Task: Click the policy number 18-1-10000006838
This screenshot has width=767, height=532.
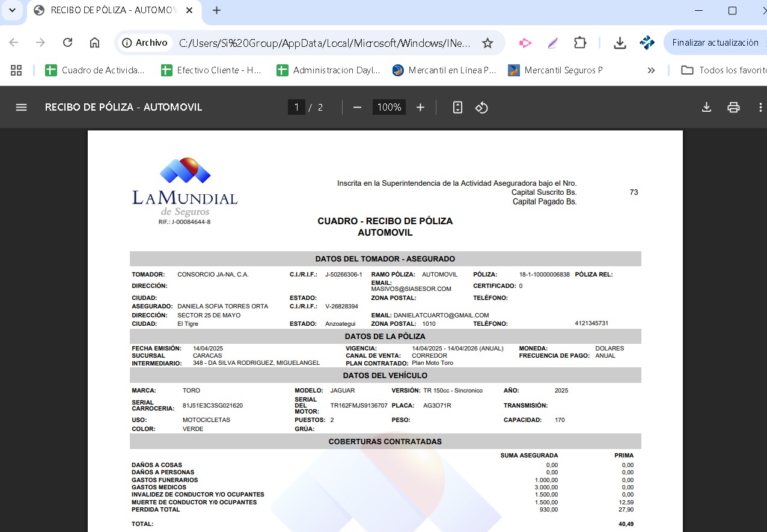Action: coord(545,275)
